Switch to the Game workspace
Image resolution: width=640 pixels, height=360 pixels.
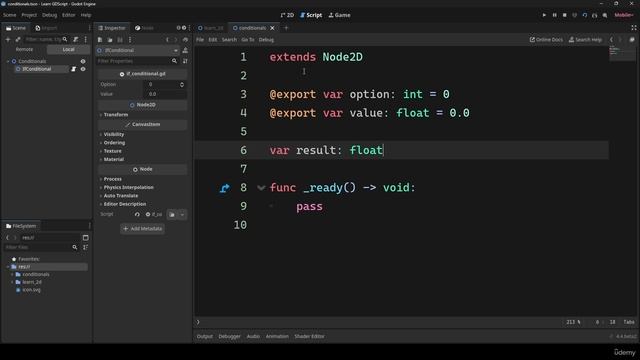[x=340, y=15]
